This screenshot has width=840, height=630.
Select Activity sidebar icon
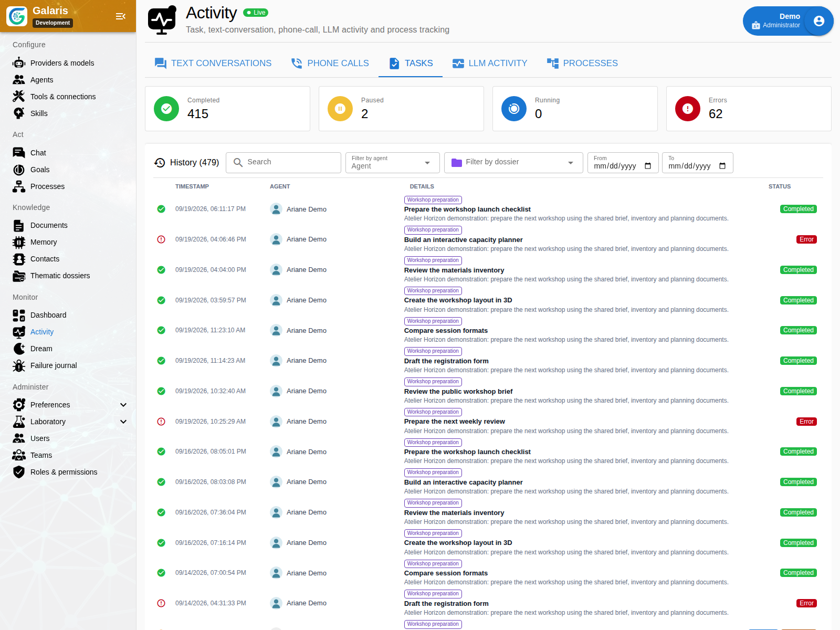pos(19,332)
